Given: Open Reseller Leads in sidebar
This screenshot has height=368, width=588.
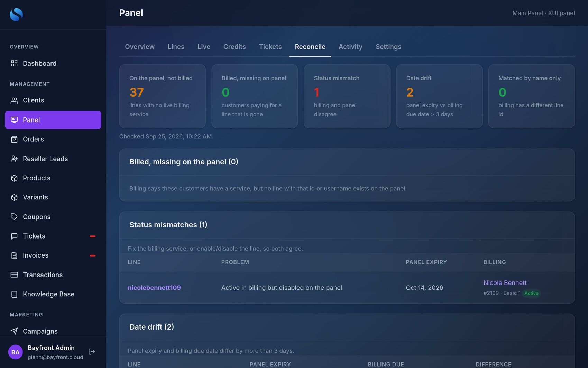Looking at the screenshot, I should pos(53,159).
